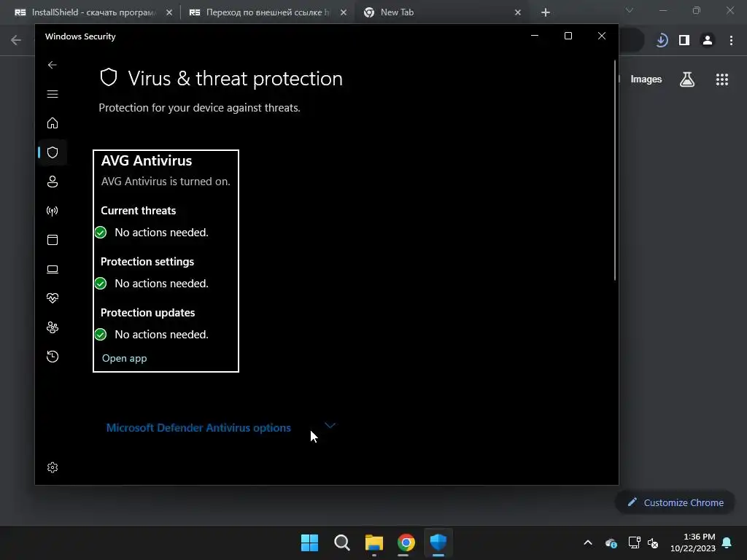Click the Current threats label
The height and width of the screenshot is (560, 747).
point(138,211)
